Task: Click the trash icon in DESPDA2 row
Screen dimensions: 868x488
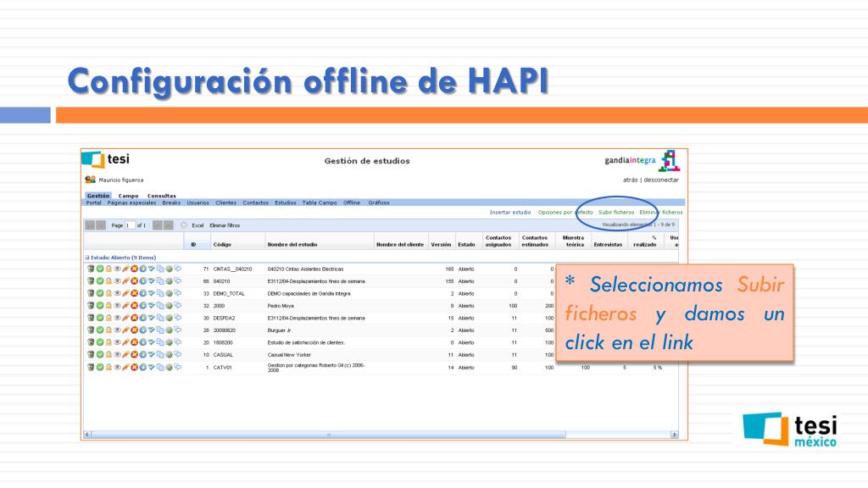Action: pos(91,318)
